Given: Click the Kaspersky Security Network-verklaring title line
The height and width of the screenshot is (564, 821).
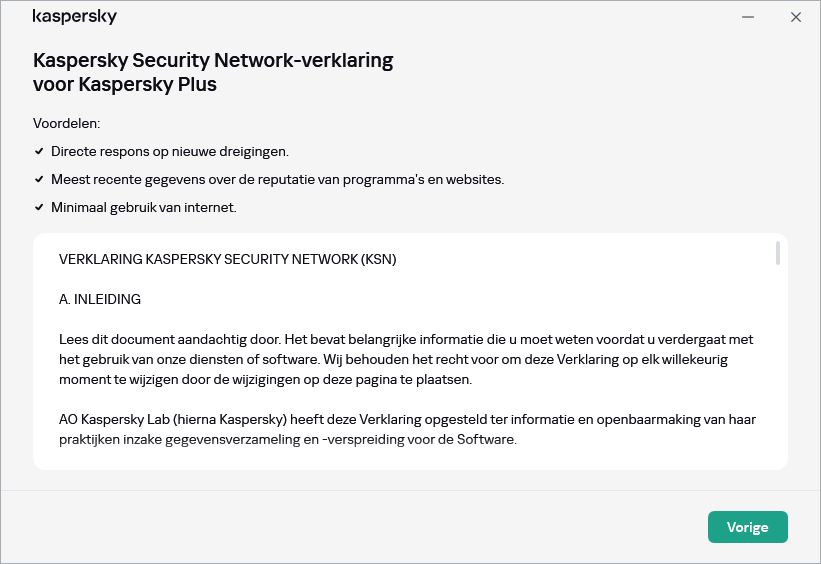Looking at the screenshot, I should click(x=213, y=61).
